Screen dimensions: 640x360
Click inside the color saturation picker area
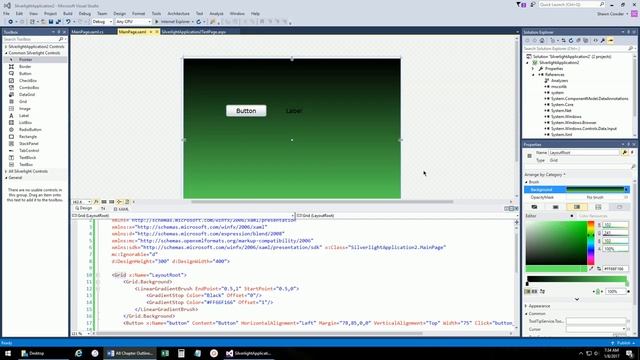(556, 243)
